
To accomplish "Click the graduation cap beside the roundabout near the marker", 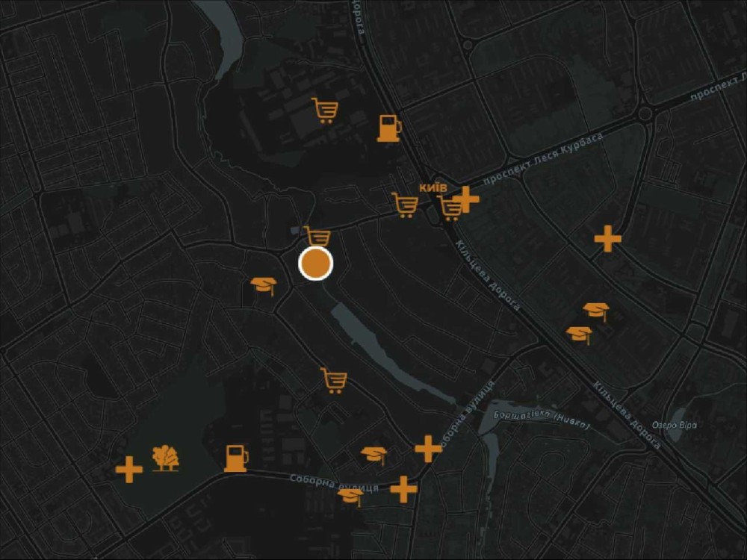I will (264, 286).
